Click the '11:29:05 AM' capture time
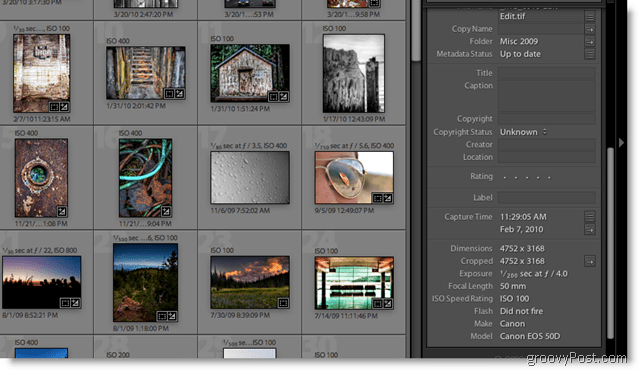The height and width of the screenshot is (370, 639). point(523,217)
